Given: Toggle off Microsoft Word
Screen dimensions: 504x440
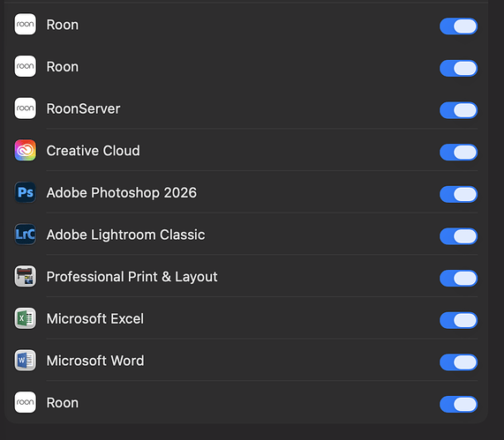Looking at the screenshot, I should tap(458, 362).
